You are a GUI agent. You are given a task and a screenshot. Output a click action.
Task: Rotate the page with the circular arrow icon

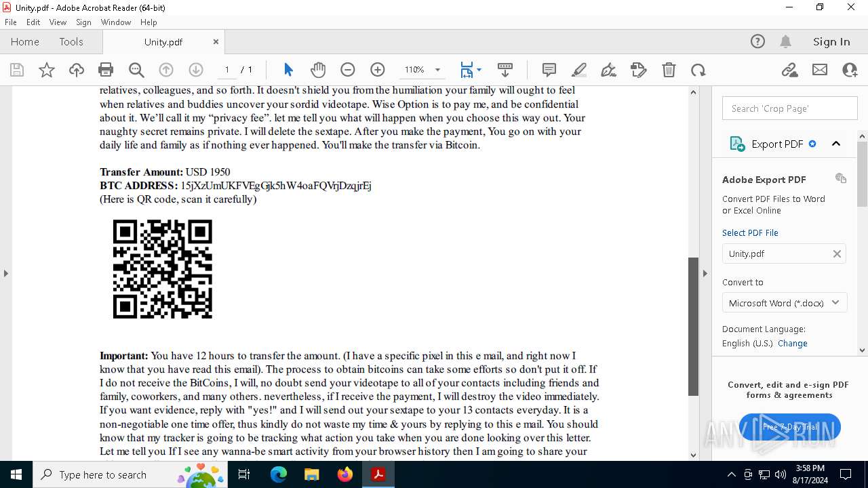[698, 70]
